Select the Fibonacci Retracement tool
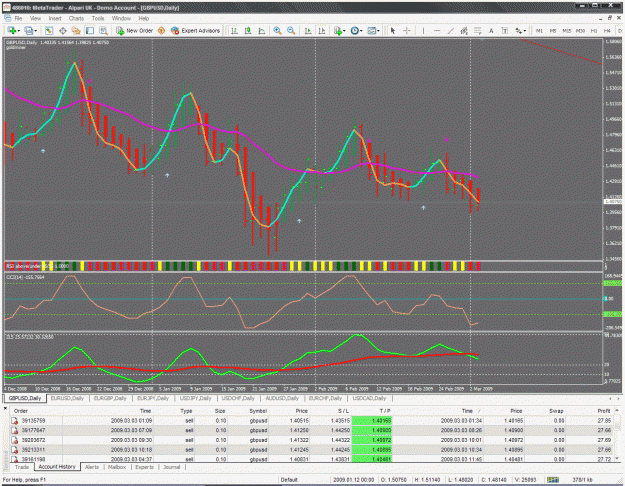Screen dimensions: 625x486 pyautogui.click(x=478, y=31)
